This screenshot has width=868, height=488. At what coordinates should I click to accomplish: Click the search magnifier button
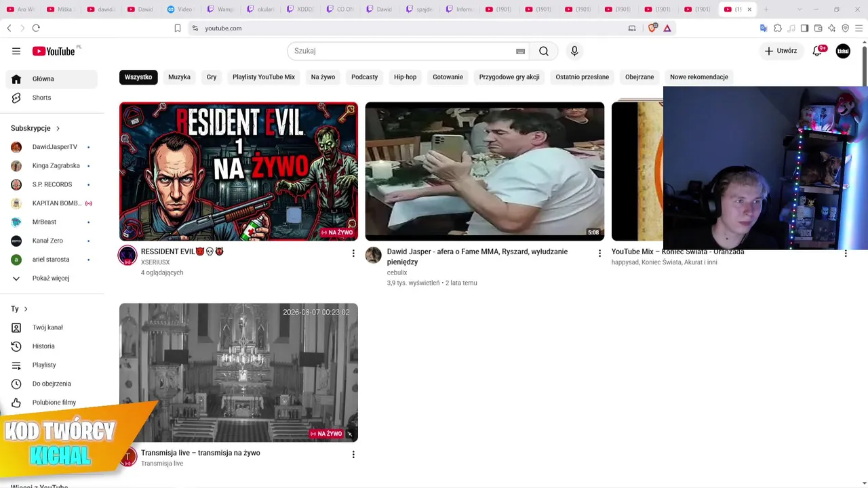pyautogui.click(x=544, y=51)
